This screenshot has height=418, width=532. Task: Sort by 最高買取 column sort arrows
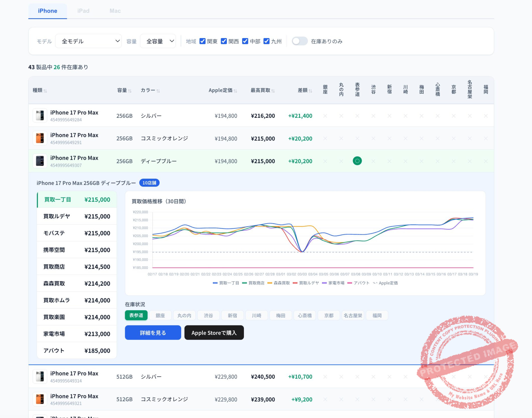tap(273, 91)
